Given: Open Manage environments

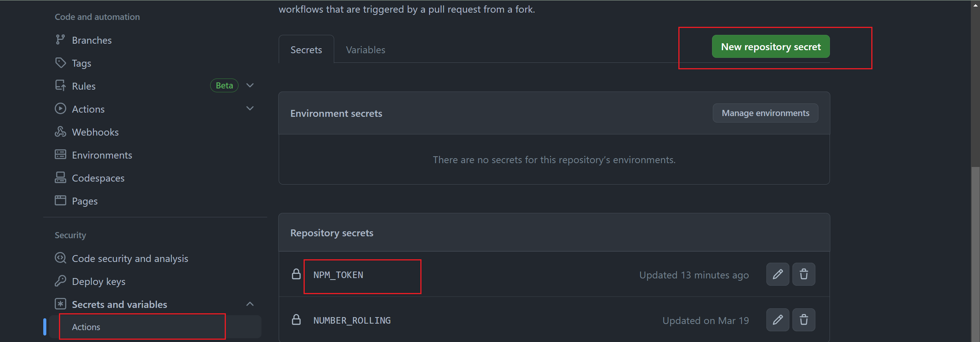Looking at the screenshot, I should coord(765,113).
